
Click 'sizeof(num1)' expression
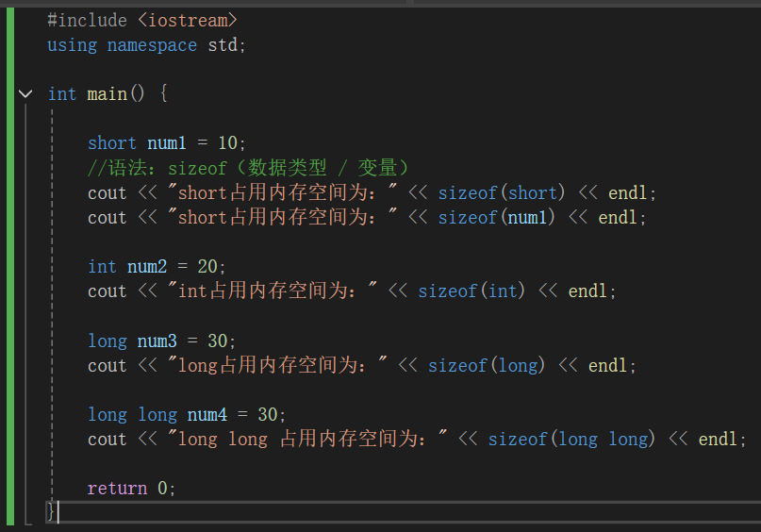click(497, 218)
